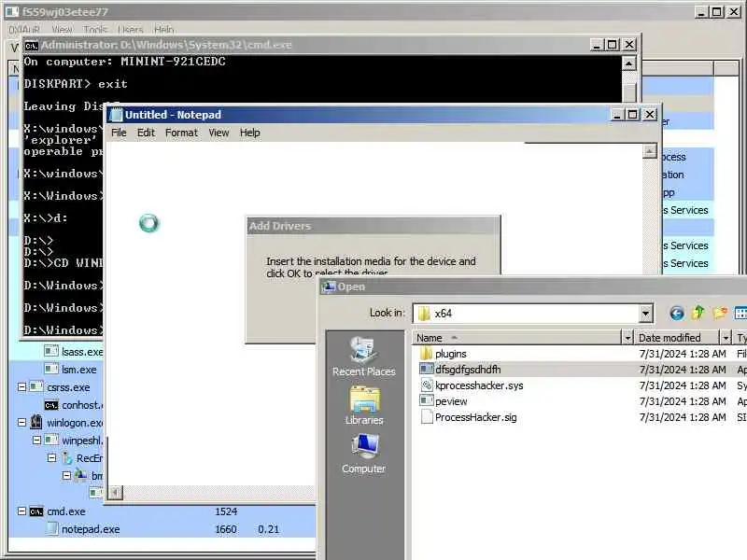Open Computer in Open dialog sidebar
Screen dimensions: 747x560
click(x=364, y=454)
